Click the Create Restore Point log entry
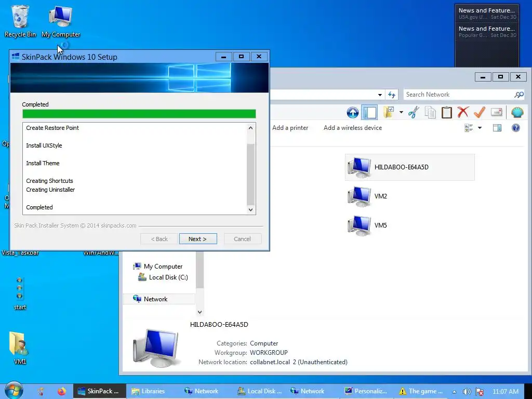The width and height of the screenshot is (532, 399). 52,128
